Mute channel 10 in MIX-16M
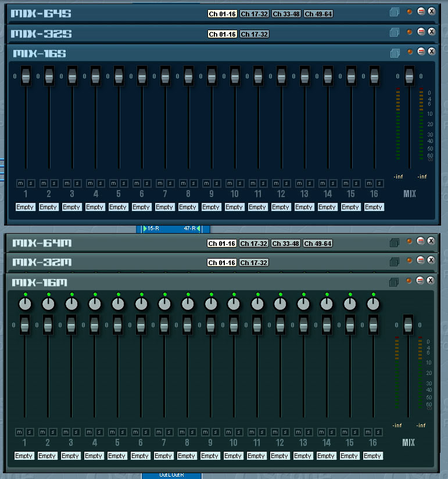Viewport: 448px width, 479px height. (x=228, y=432)
